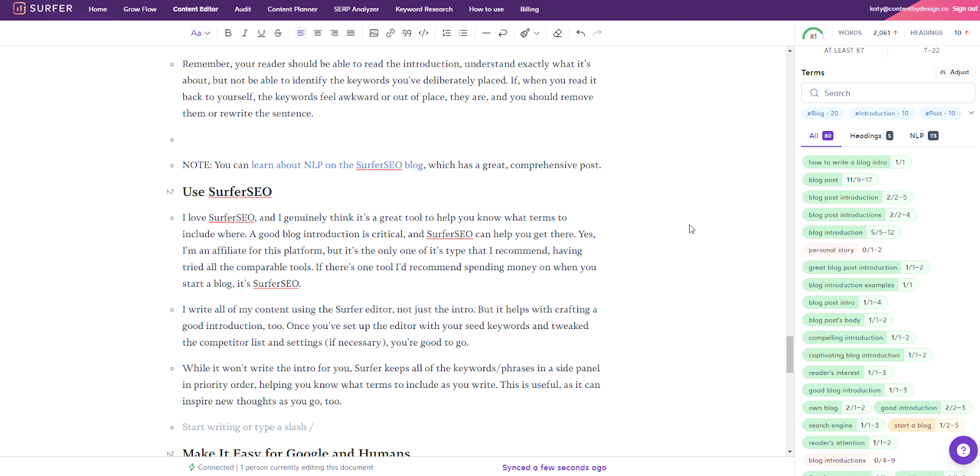
Task: Justify the text alignment
Action: pos(350,33)
